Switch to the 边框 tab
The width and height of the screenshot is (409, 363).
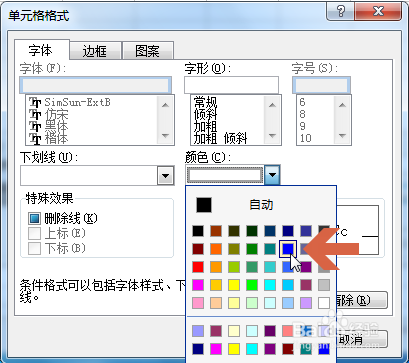pos(95,51)
